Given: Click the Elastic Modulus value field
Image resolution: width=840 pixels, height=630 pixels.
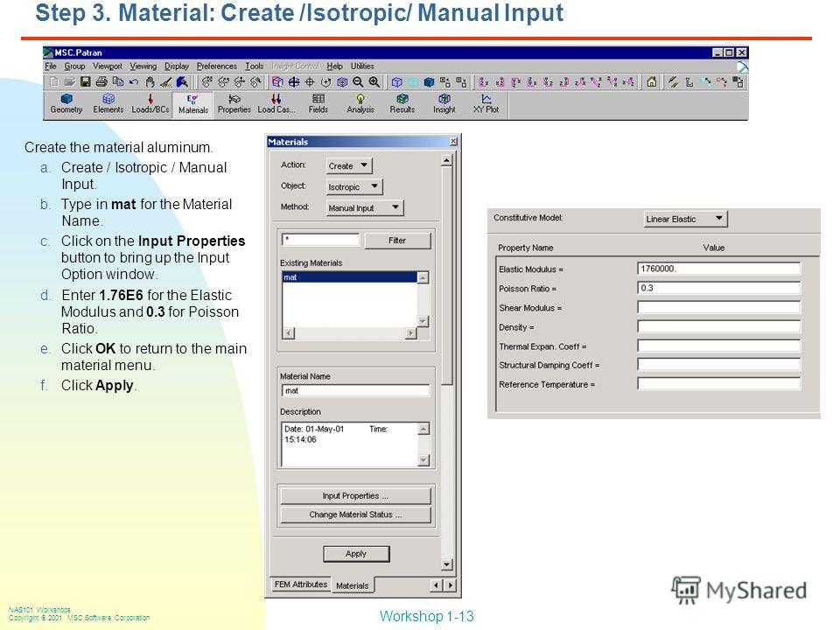Looking at the screenshot, I should click(x=719, y=269).
